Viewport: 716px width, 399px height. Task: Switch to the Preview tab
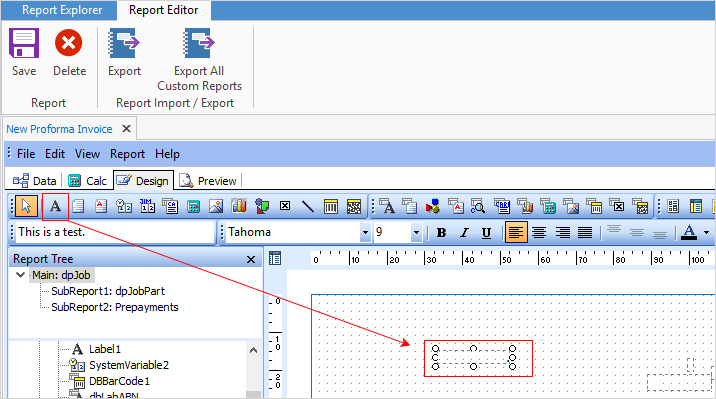[x=208, y=181]
